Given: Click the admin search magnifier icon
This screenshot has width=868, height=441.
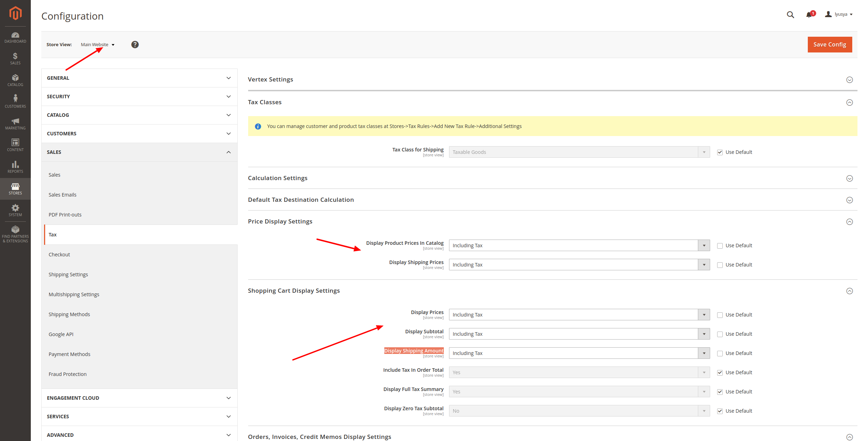Looking at the screenshot, I should pyautogui.click(x=790, y=15).
